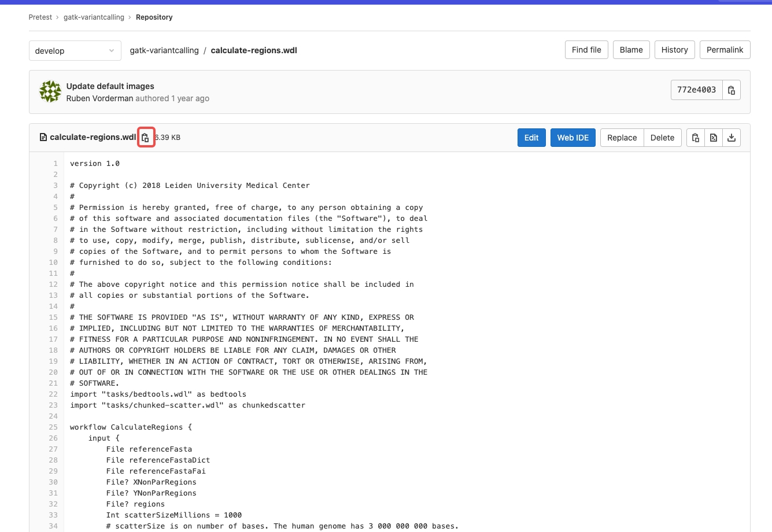Click Ruben Vorderman's avatar image
The height and width of the screenshot is (532, 772).
click(x=50, y=92)
